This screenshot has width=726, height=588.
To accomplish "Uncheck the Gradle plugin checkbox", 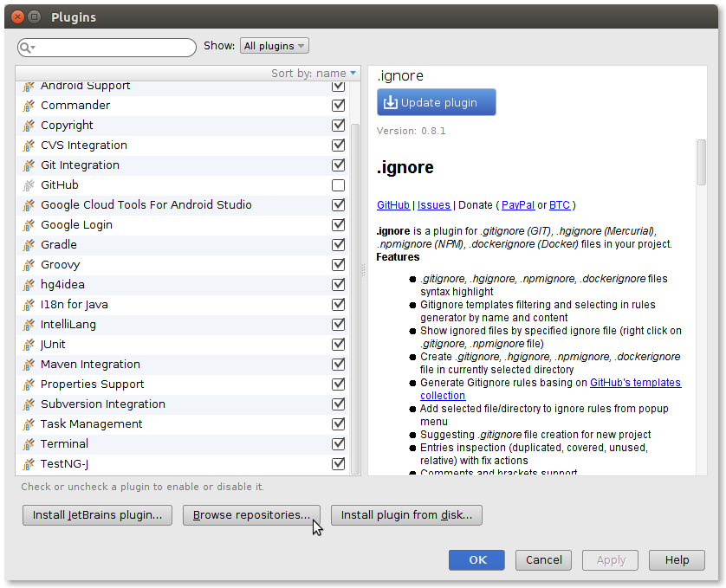I will [x=339, y=245].
